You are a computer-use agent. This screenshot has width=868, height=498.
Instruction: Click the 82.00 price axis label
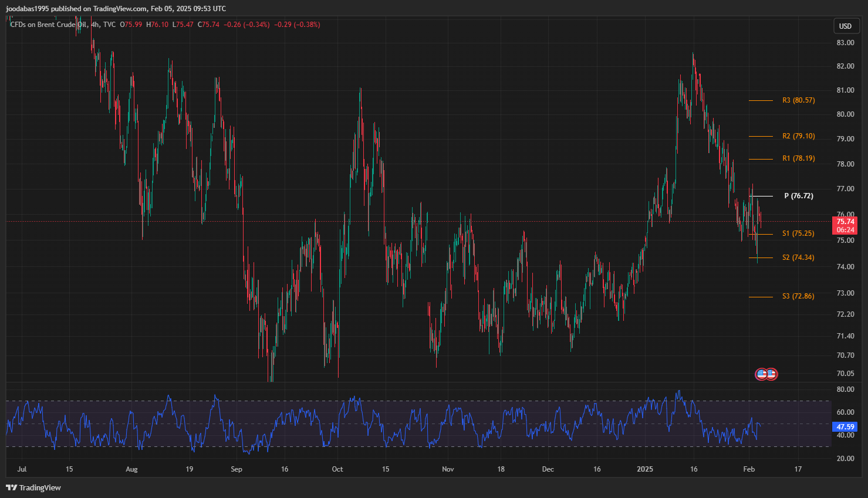point(845,66)
